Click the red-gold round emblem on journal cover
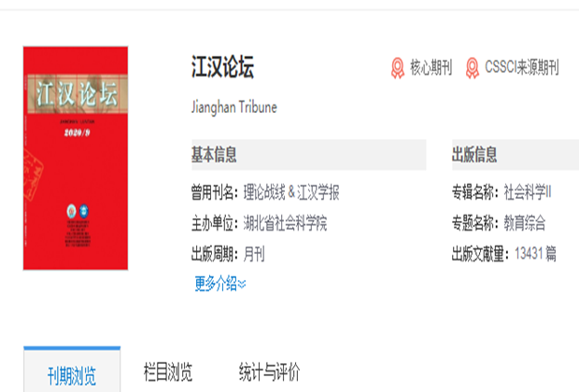The image size is (579, 392). click(71, 210)
